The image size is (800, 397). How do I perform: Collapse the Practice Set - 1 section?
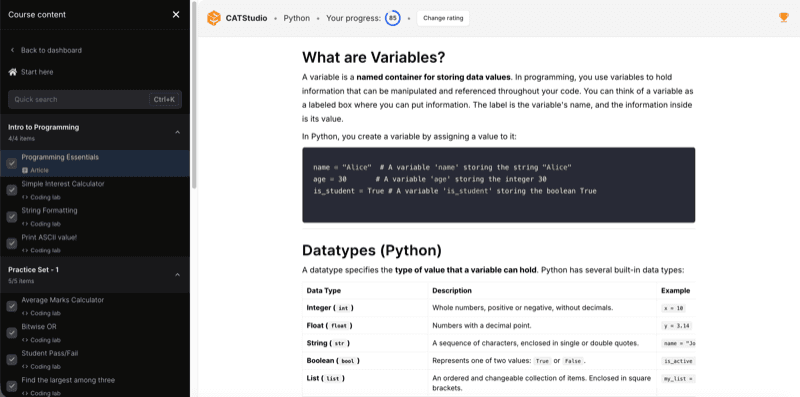click(x=178, y=275)
